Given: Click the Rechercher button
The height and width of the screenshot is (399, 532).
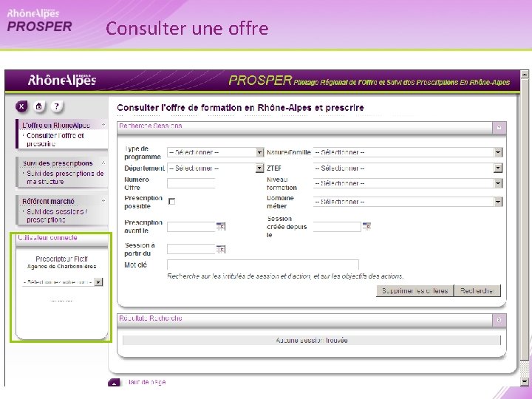Looking at the screenshot, I should (477, 291).
